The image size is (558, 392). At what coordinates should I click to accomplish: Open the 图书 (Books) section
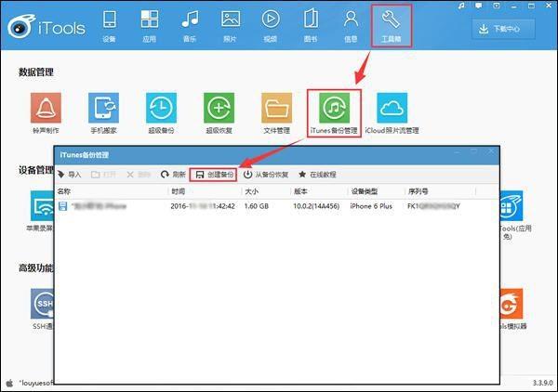coord(311,27)
